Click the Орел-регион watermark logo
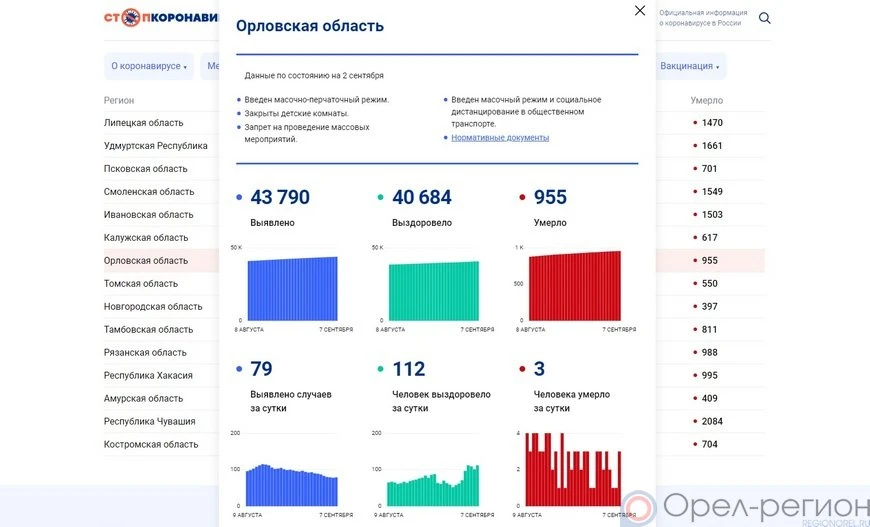870x527 pixels. pos(745,506)
